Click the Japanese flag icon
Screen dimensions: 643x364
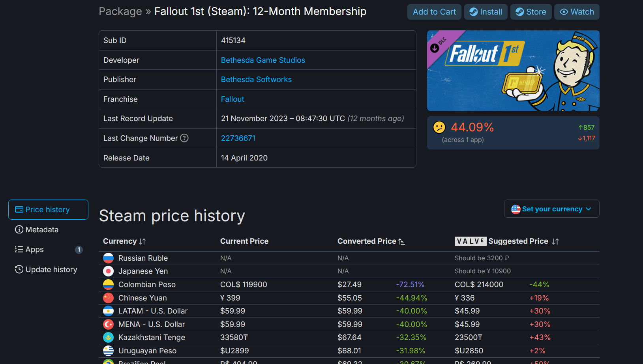(x=108, y=271)
